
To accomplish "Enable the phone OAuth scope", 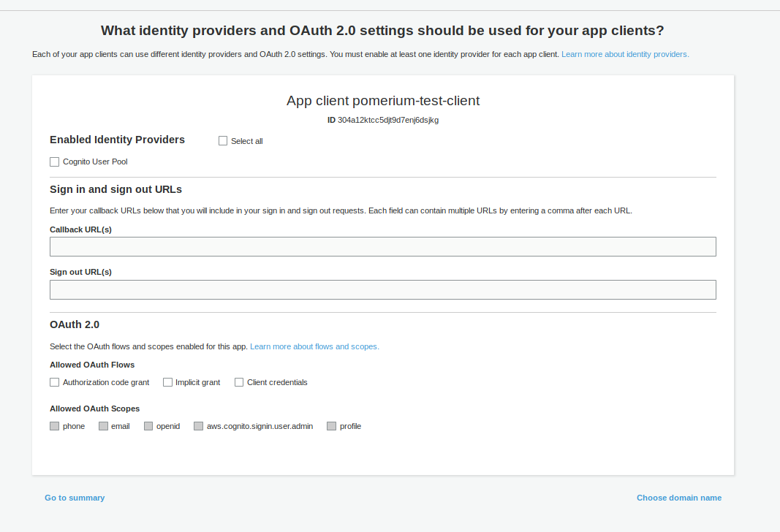I will [54, 425].
